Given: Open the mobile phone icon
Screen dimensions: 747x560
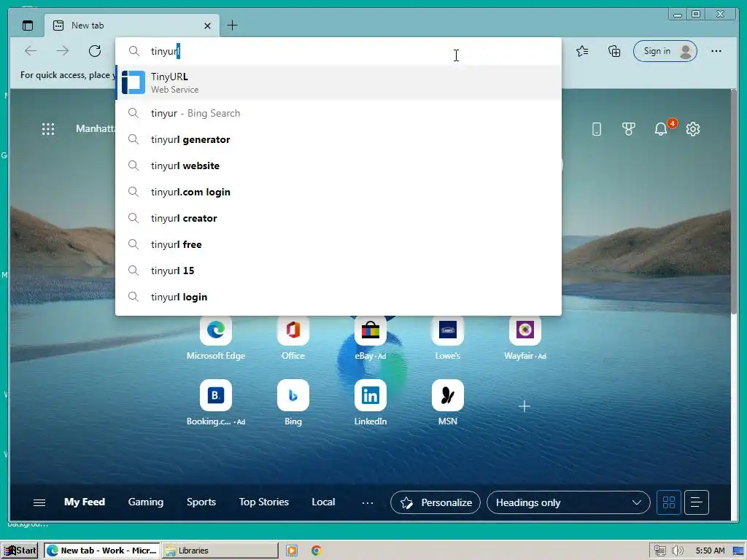Looking at the screenshot, I should 597,129.
